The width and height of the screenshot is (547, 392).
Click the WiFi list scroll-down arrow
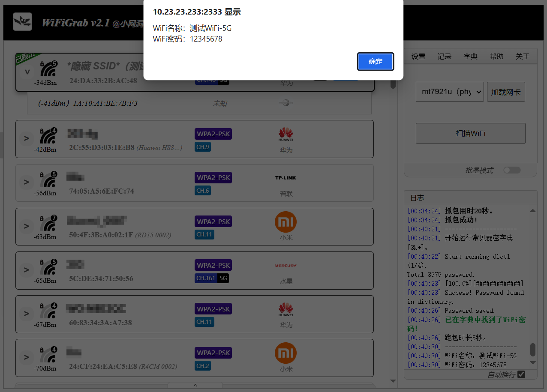coord(393,381)
